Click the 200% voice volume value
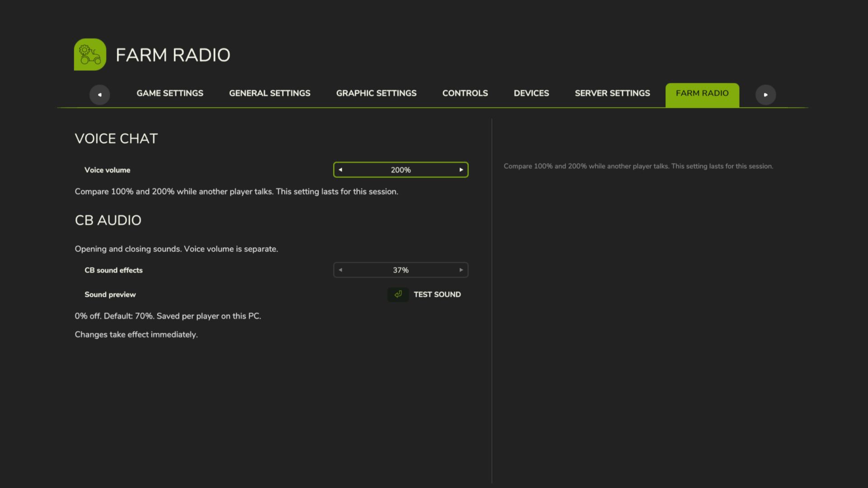868x488 pixels. [x=401, y=170]
